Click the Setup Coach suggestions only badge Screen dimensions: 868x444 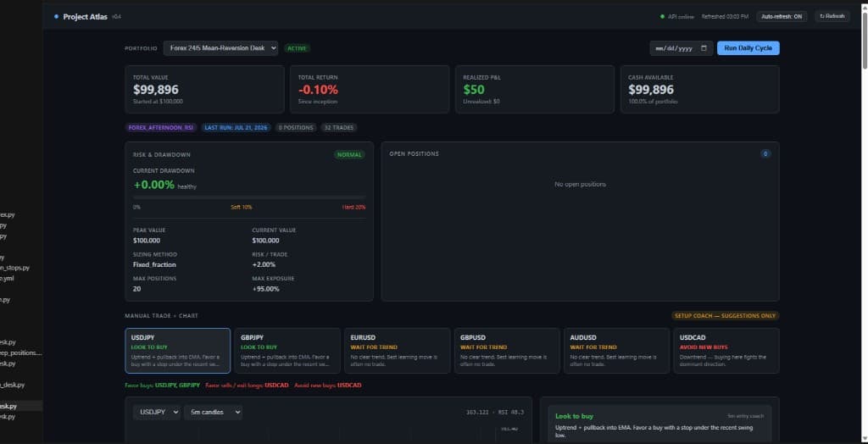(726, 315)
